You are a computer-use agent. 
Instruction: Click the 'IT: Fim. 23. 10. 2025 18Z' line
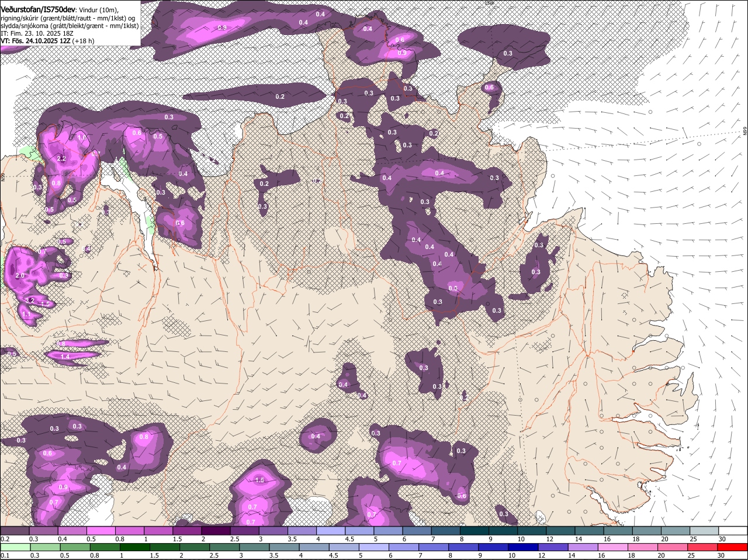37,33
